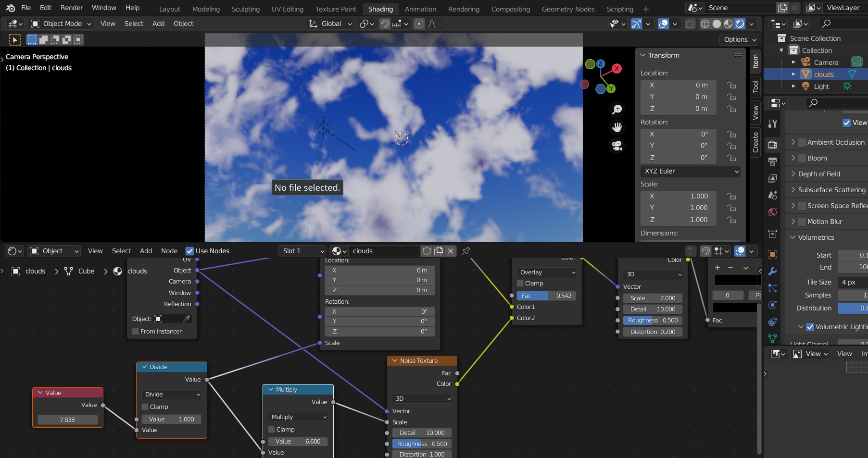868x458 pixels.
Task: Adjust the Distribution slider in Volumetrics
Action: 853,308
